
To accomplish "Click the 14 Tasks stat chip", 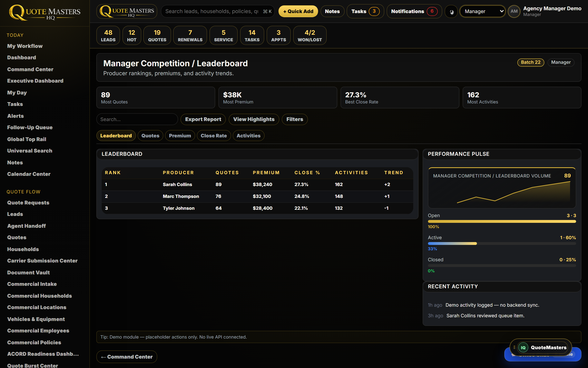I will [x=252, y=36].
